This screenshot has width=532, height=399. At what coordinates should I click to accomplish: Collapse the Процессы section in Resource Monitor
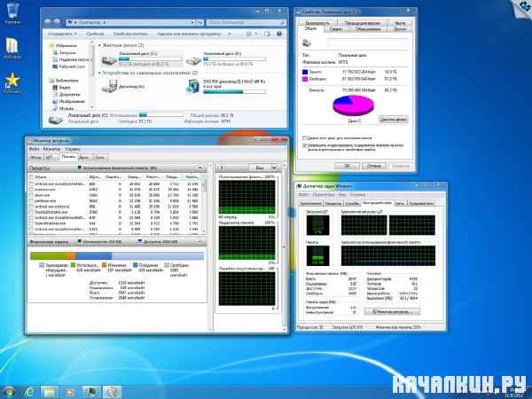click(200, 168)
